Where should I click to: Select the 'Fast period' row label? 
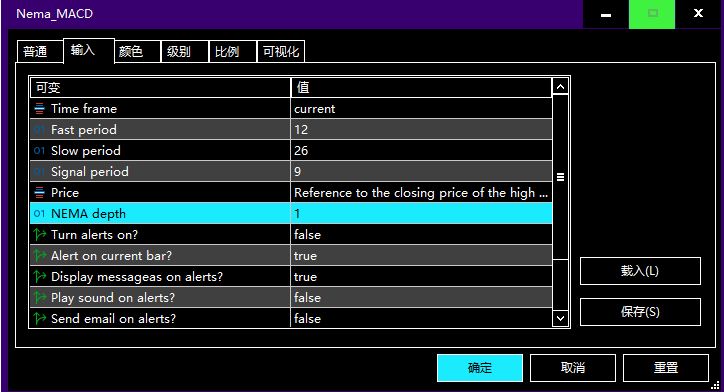click(84, 130)
